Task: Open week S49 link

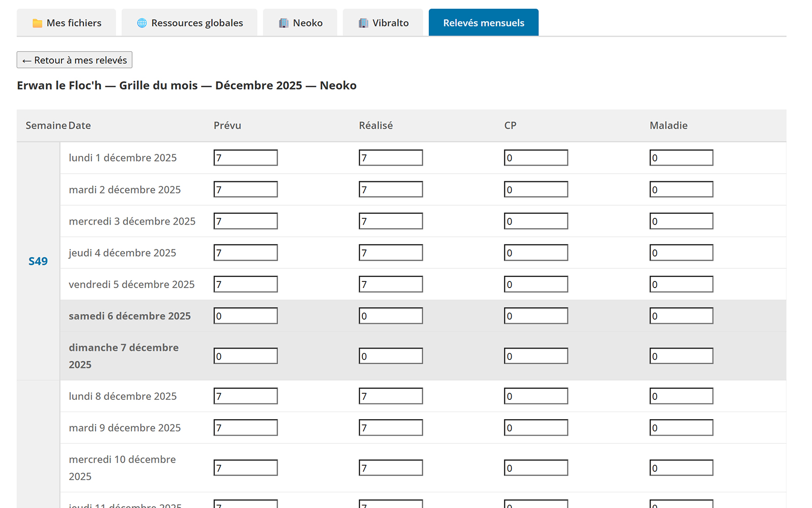Action: 38,261
